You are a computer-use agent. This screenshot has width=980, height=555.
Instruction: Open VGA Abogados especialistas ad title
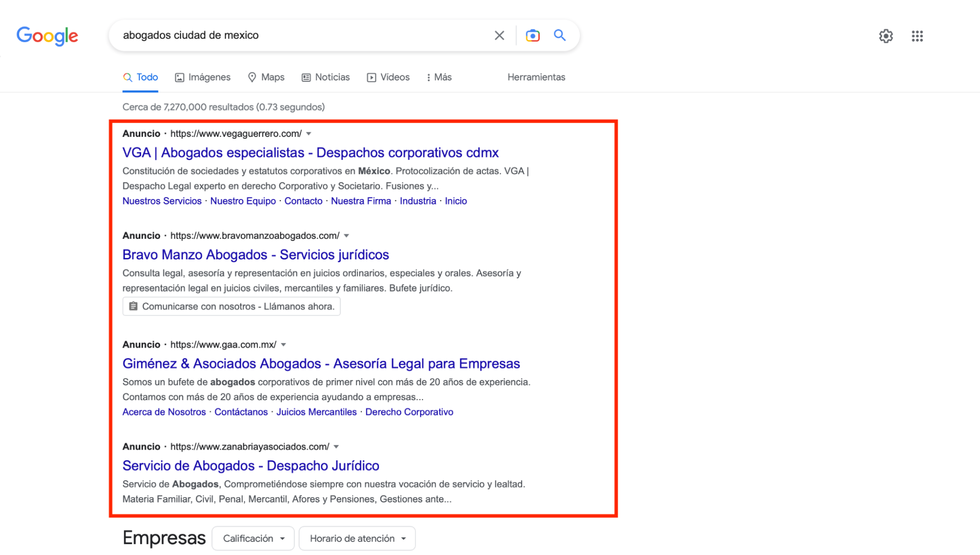310,152
